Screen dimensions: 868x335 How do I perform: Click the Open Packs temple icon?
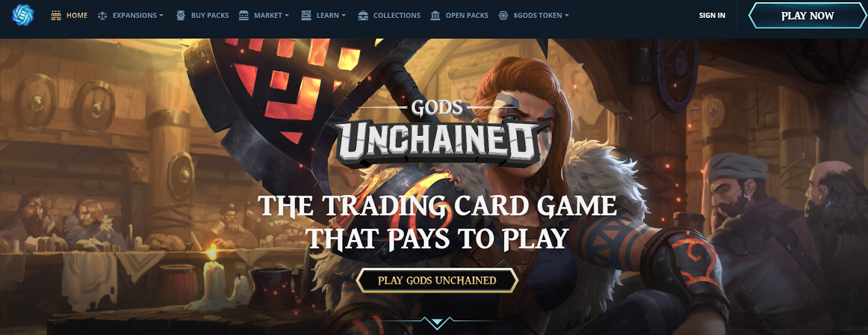(435, 15)
